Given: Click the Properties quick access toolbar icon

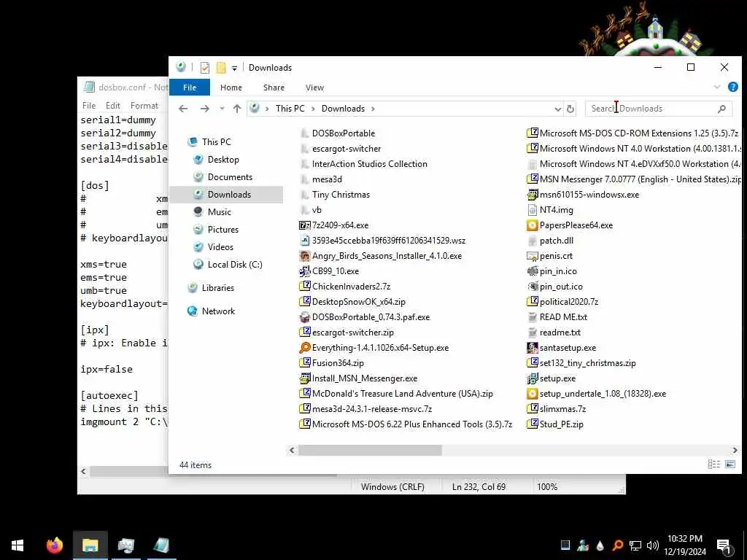Looking at the screenshot, I should coord(205,68).
